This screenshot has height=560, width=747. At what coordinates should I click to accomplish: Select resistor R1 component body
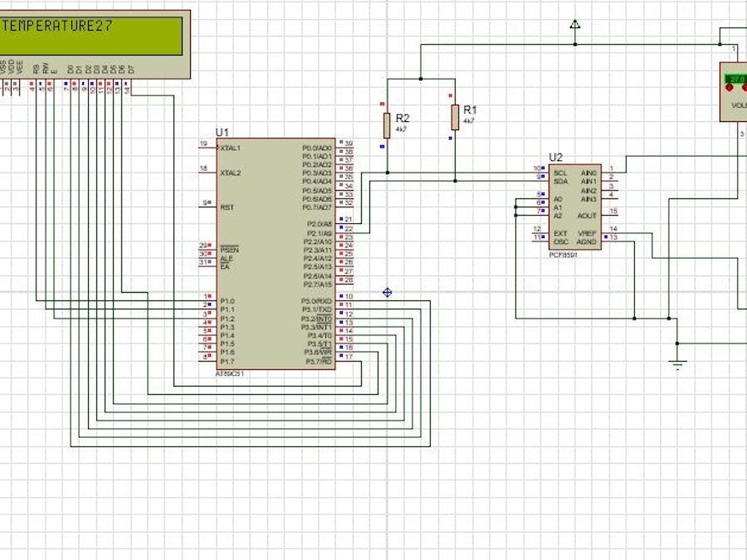coord(455,117)
